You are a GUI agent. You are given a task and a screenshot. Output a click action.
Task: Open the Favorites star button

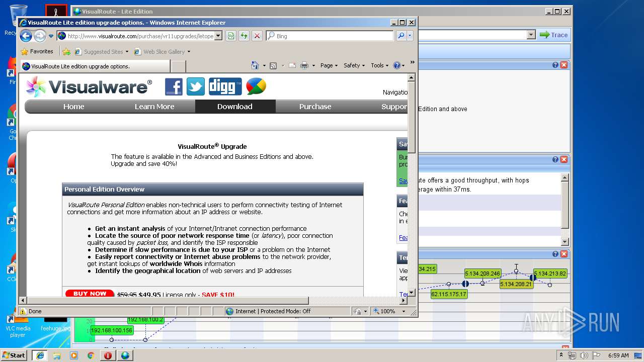37,51
